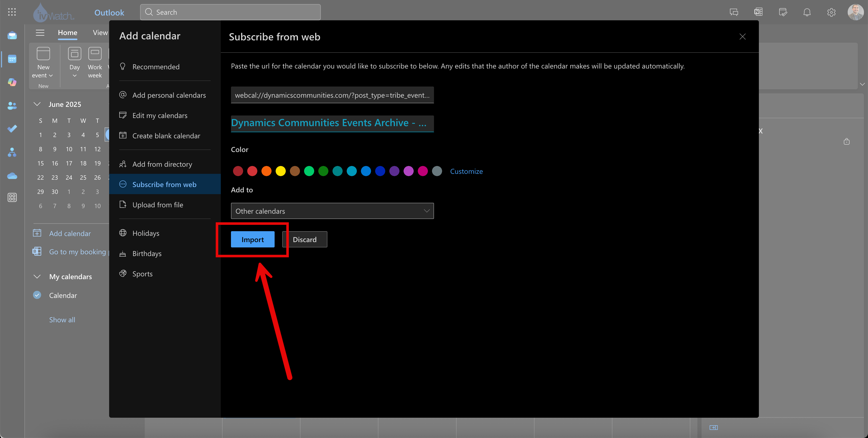Open Settings gear icon
This screenshot has height=438, width=868.
click(831, 12)
